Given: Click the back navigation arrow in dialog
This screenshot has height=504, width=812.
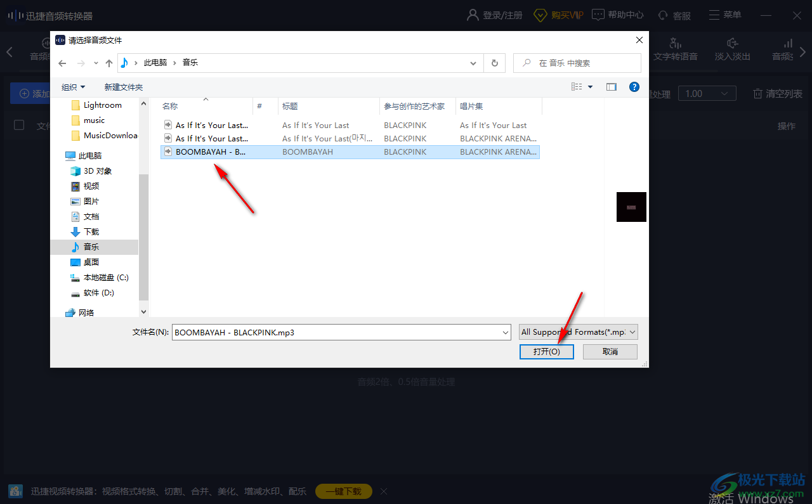Looking at the screenshot, I should (62, 63).
